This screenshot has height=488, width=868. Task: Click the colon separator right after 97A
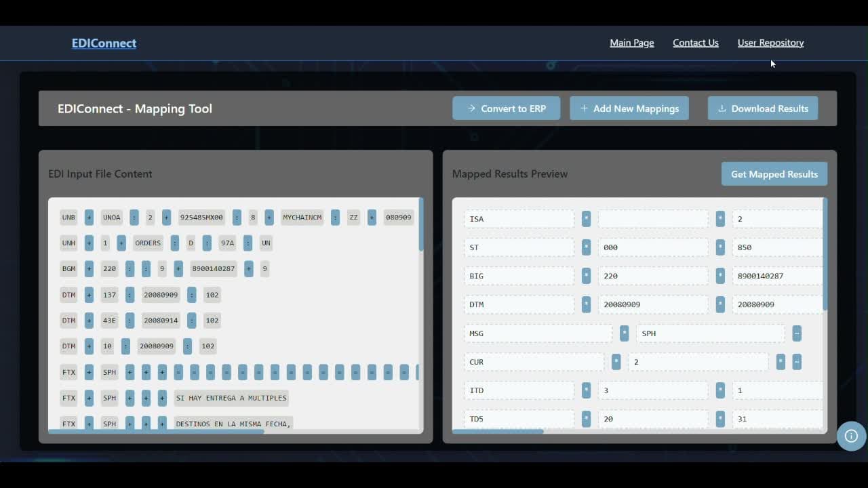tap(248, 243)
